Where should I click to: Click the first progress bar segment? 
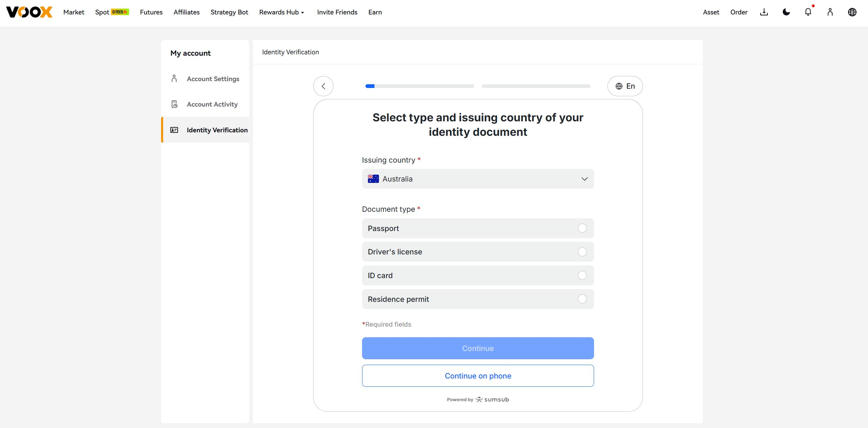[x=420, y=86]
